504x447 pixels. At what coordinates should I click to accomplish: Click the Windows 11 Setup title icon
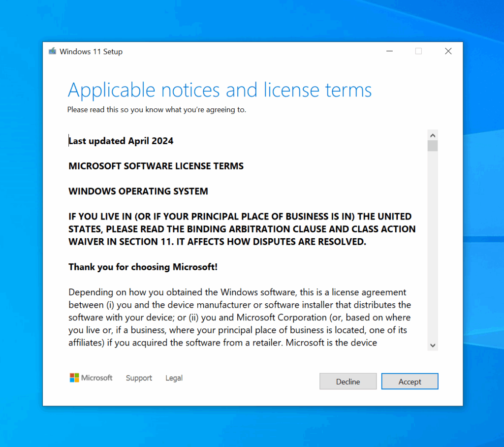[52, 51]
